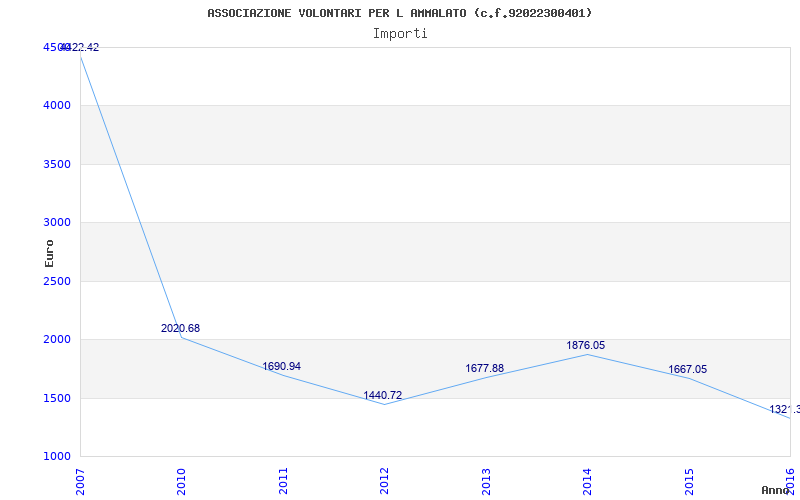Click the 1677.88 data label
Viewport: 800px width, 500px height.
pos(485,368)
